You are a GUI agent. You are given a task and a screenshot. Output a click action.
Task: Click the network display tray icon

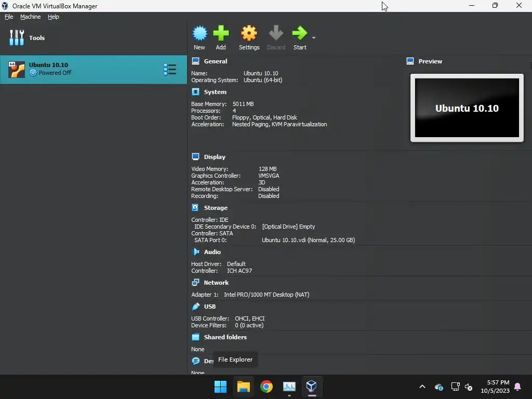pos(455,387)
